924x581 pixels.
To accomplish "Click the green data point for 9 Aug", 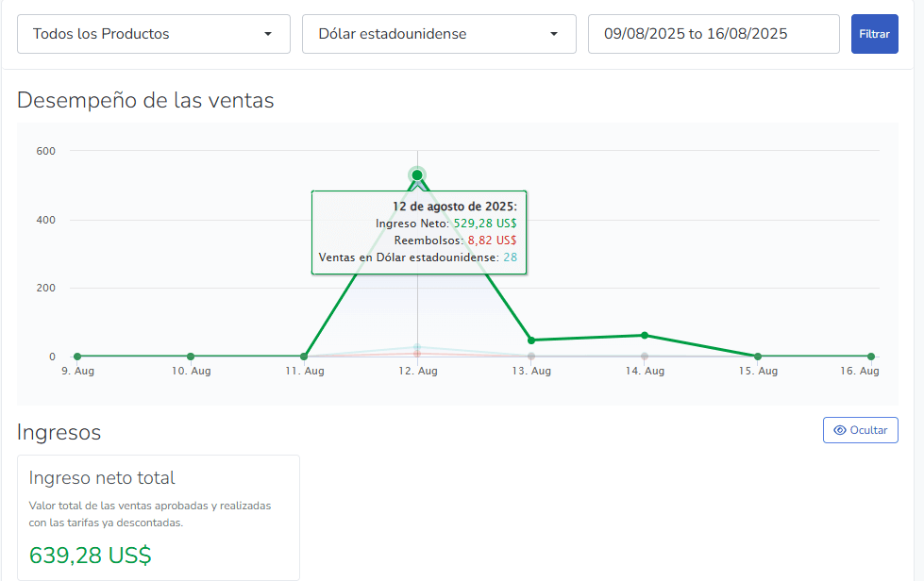I will point(77,357).
